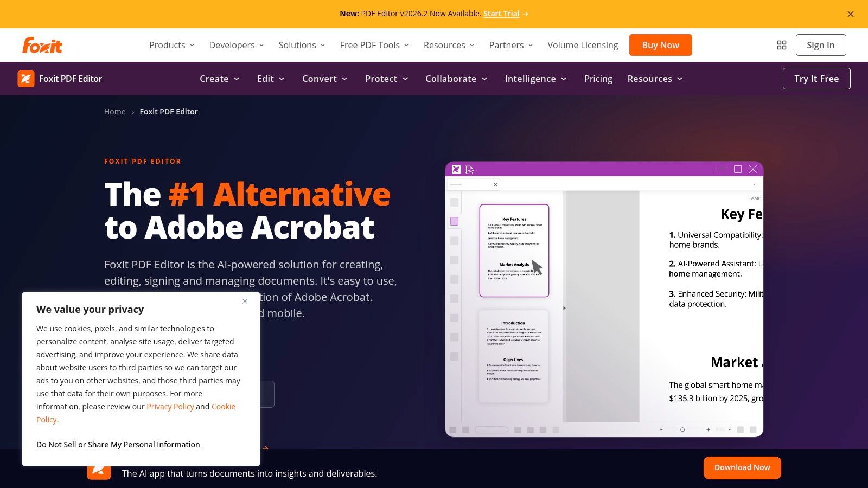Open the Create submenu
Viewport: 868px width, 488px height.
219,79
